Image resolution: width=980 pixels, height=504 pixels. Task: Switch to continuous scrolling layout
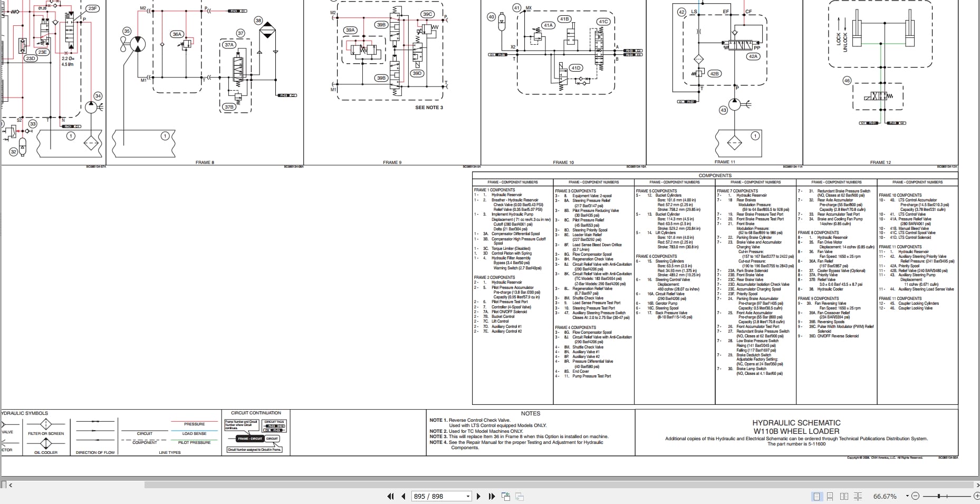click(830, 496)
